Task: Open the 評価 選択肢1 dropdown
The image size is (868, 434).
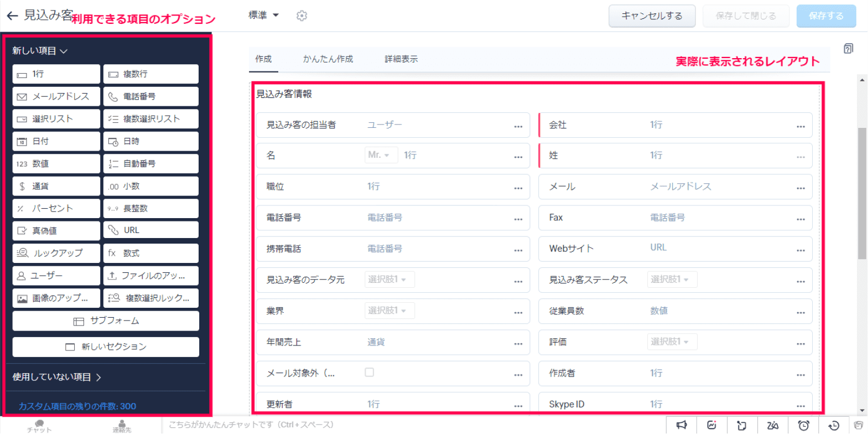Action: (x=672, y=342)
